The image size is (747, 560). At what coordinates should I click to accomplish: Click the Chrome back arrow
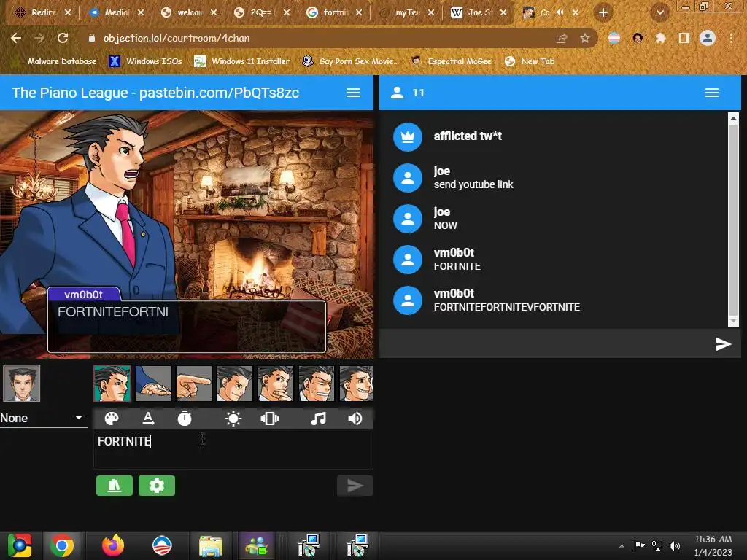click(x=16, y=38)
